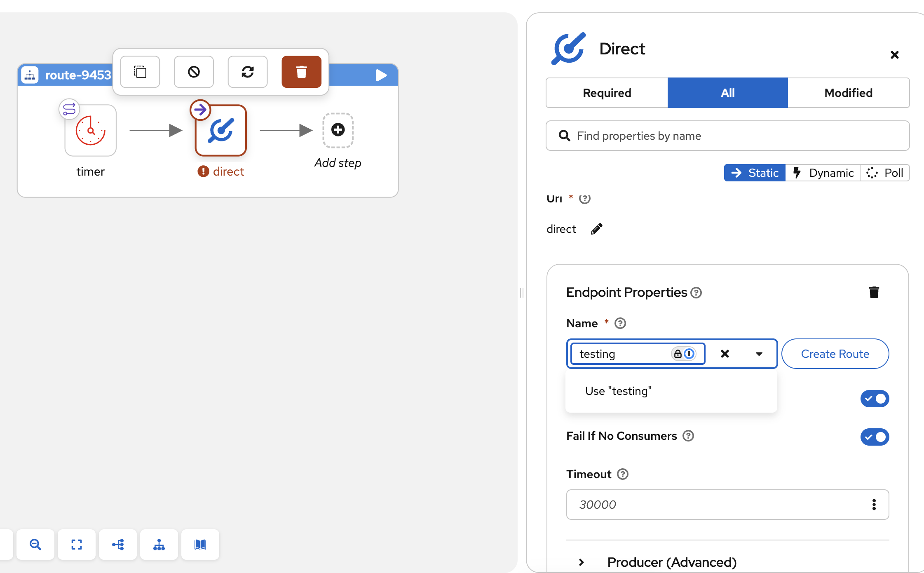
Task: Open the Name field dropdown arrow
Action: pos(759,354)
